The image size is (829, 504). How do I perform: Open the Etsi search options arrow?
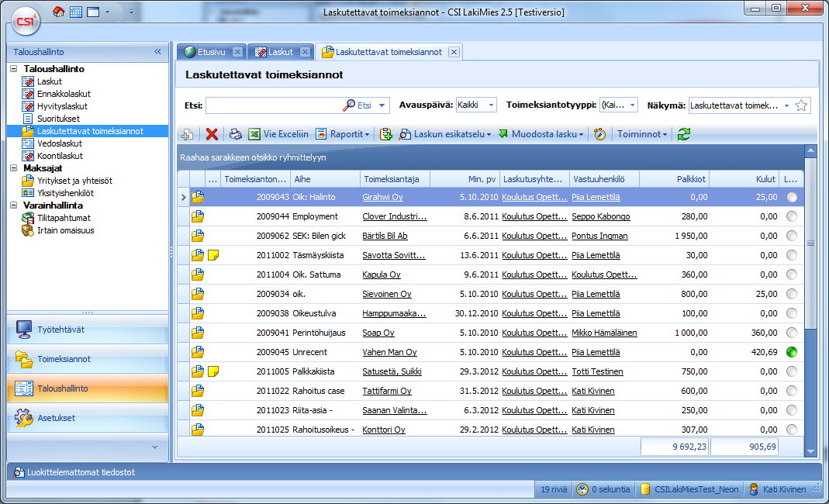pyautogui.click(x=382, y=105)
